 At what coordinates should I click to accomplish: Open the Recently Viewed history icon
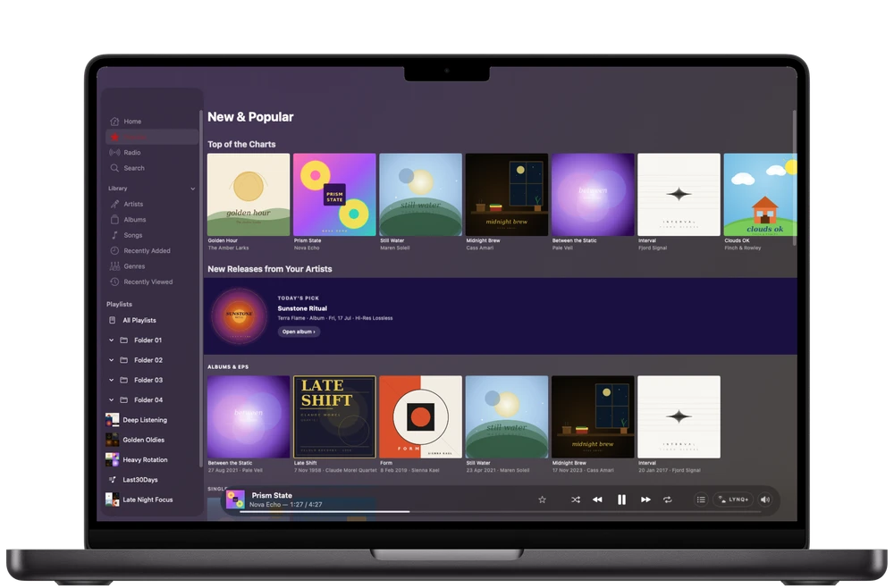(x=114, y=281)
